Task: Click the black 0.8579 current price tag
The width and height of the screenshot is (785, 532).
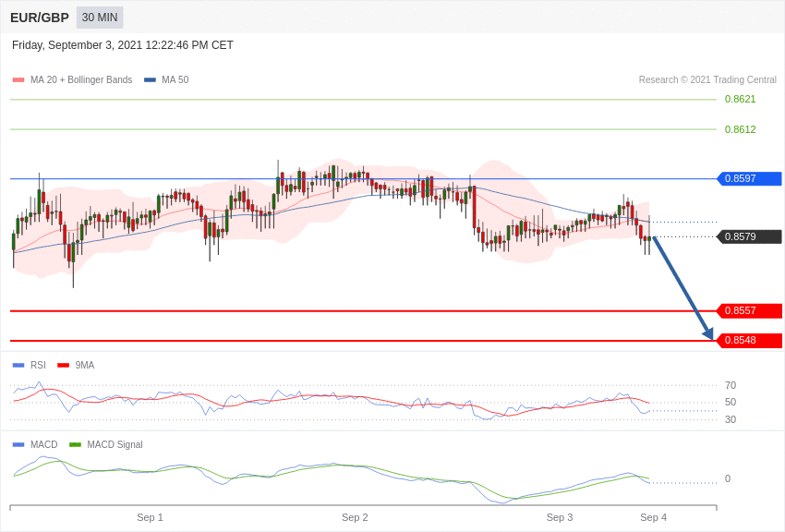Action: click(x=750, y=236)
